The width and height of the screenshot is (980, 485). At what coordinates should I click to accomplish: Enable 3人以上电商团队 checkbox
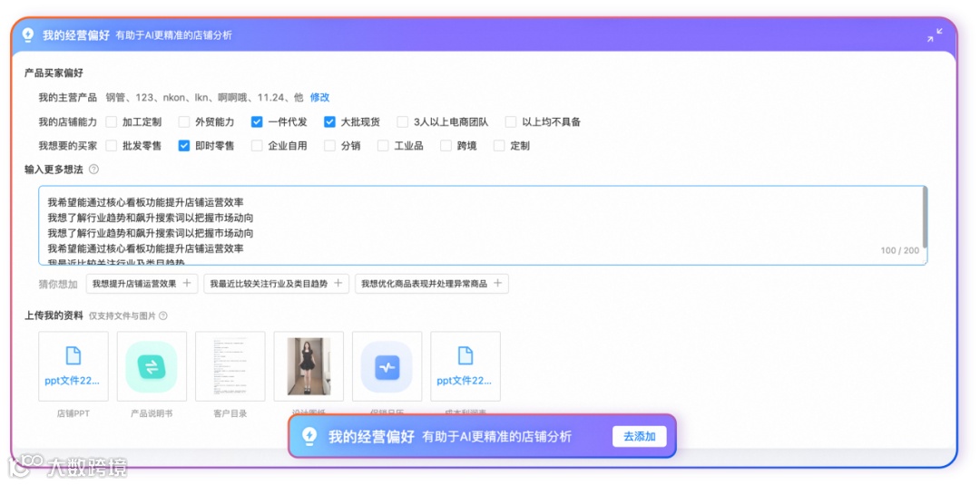pos(403,121)
